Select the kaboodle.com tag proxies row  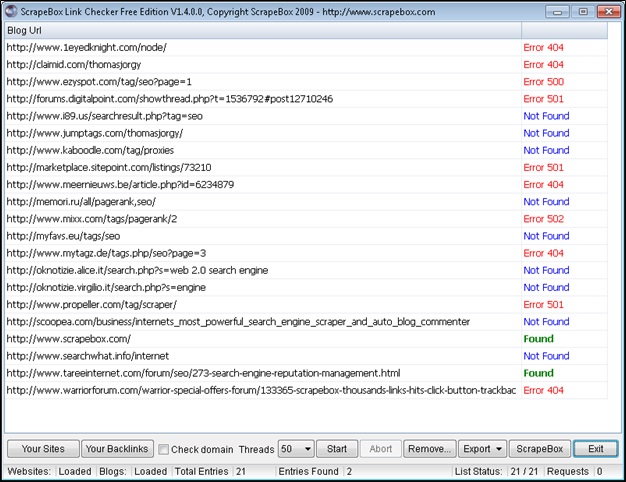point(306,151)
